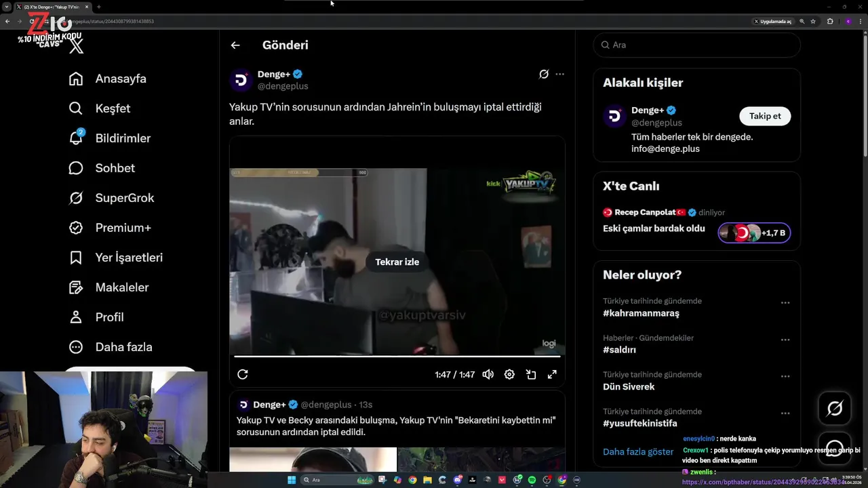Click the video volume speaker icon
This screenshot has width=868, height=488.
tap(488, 374)
